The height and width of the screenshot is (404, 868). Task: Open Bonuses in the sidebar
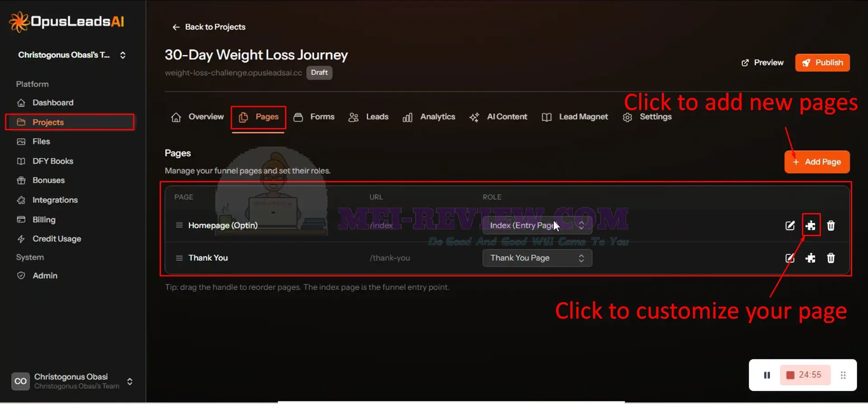[x=48, y=181]
